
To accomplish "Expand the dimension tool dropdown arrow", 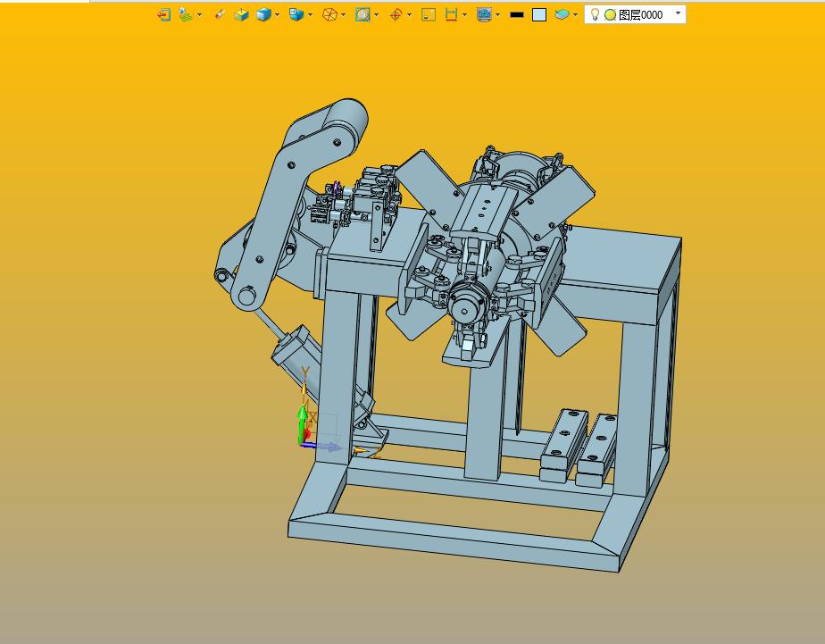I will click(x=464, y=14).
